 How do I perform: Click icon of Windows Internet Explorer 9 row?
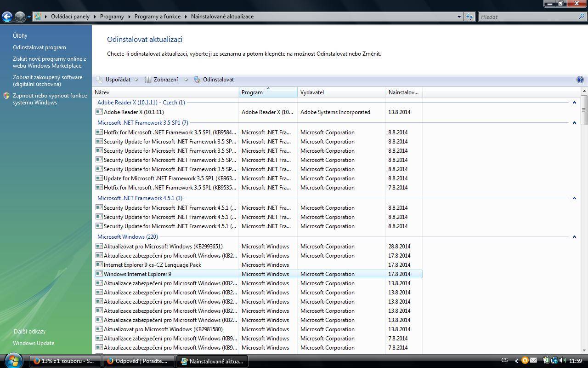[99, 274]
